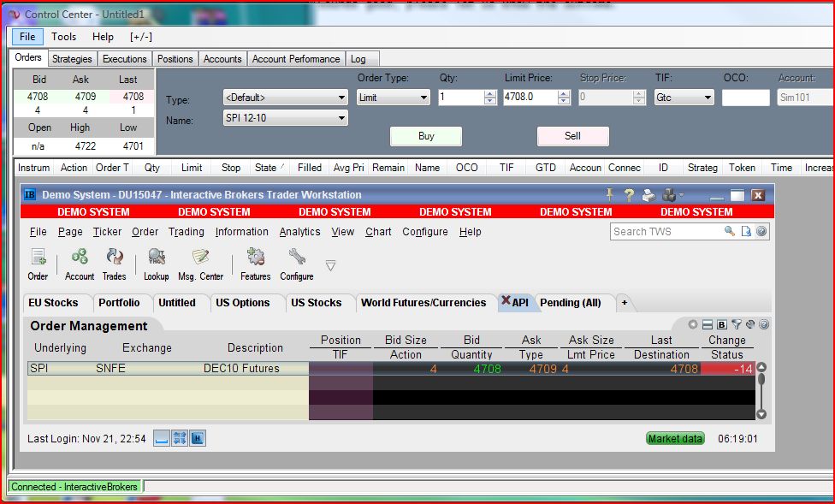Click the Limit Price input field
Image resolution: width=835 pixels, height=504 pixels.
(x=530, y=98)
